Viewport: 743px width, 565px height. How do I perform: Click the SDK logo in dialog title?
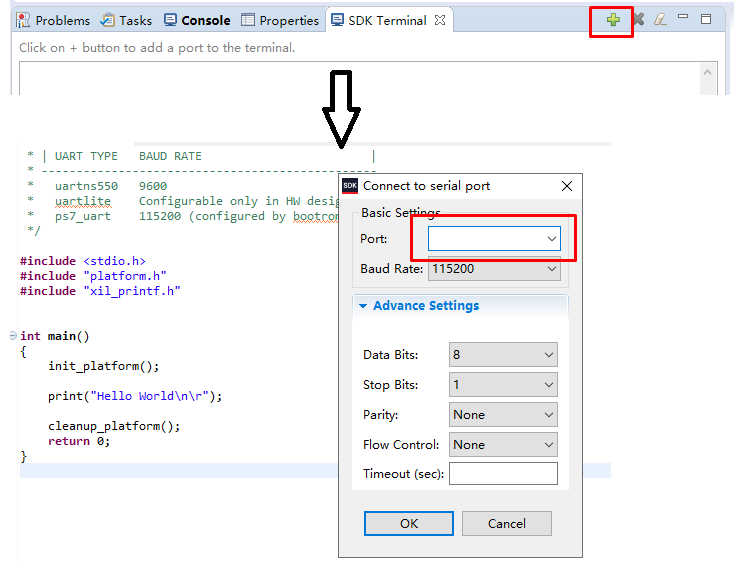click(350, 186)
